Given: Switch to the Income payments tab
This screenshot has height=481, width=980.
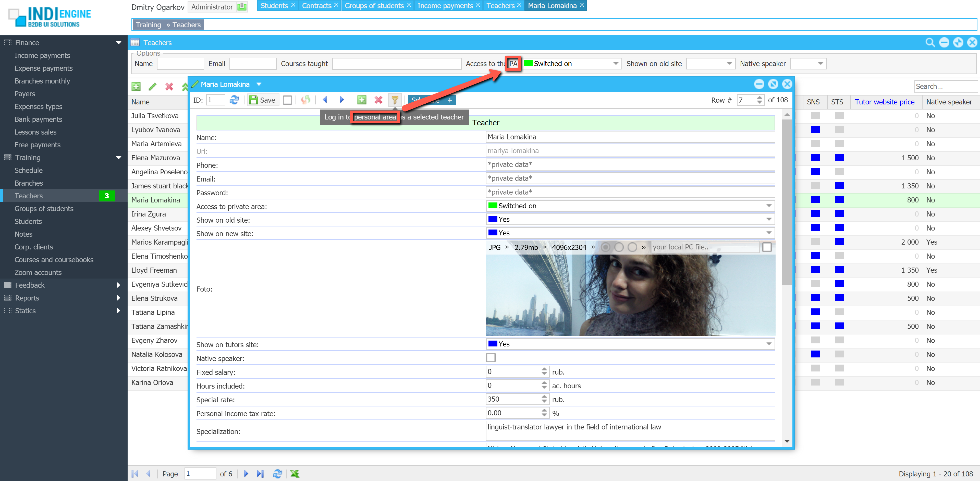Looking at the screenshot, I should (445, 6).
